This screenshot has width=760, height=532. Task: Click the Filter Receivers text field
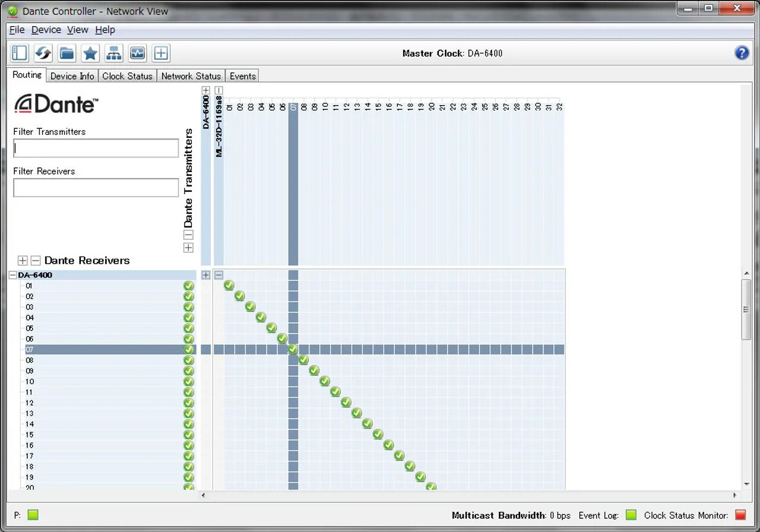(96, 188)
